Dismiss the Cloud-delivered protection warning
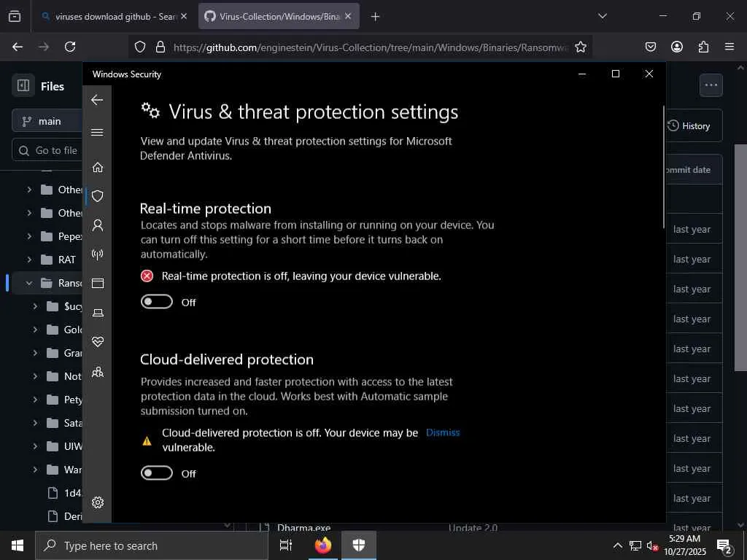This screenshot has height=560, width=747. [x=443, y=432]
